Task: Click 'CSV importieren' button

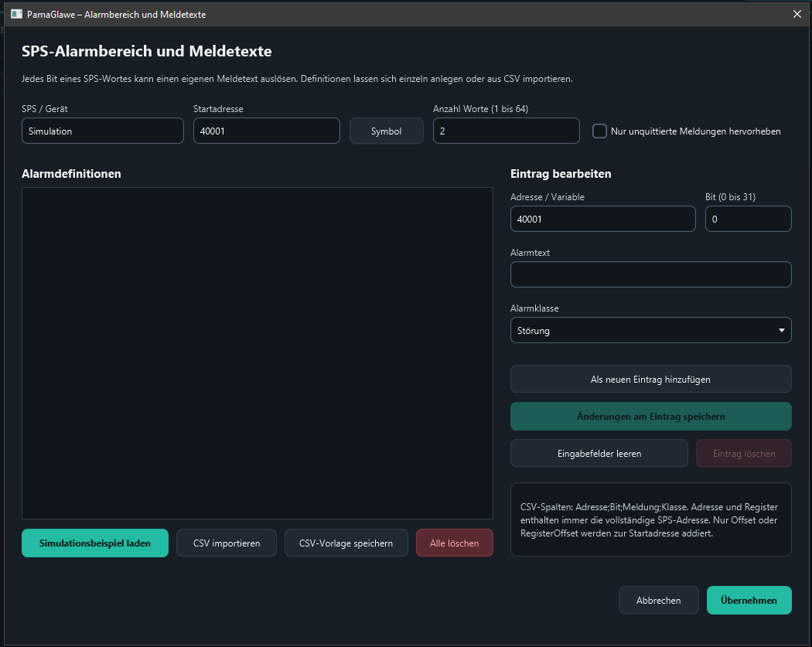Action: point(227,543)
